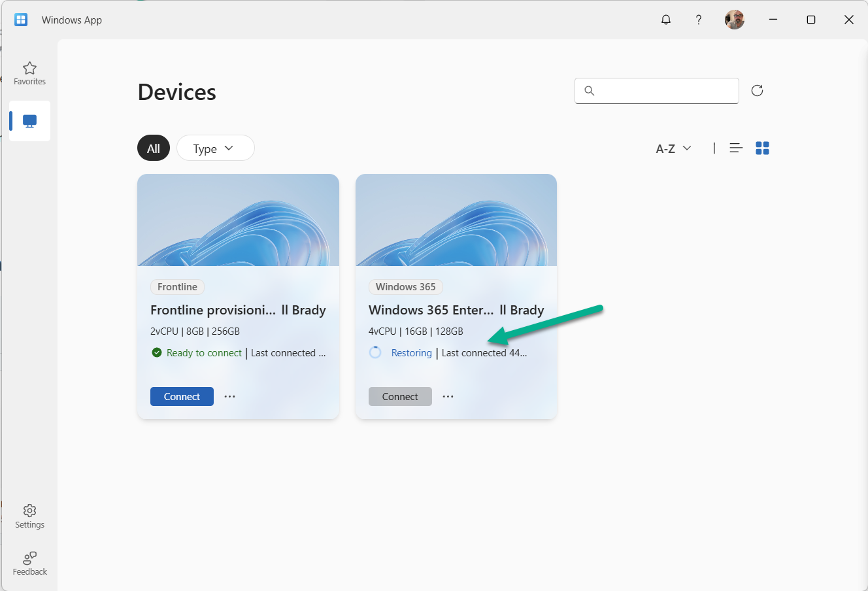Screen dimensions: 868x591
Task: Select the Frontline provisioni... device title
Action: pyautogui.click(x=238, y=310)
